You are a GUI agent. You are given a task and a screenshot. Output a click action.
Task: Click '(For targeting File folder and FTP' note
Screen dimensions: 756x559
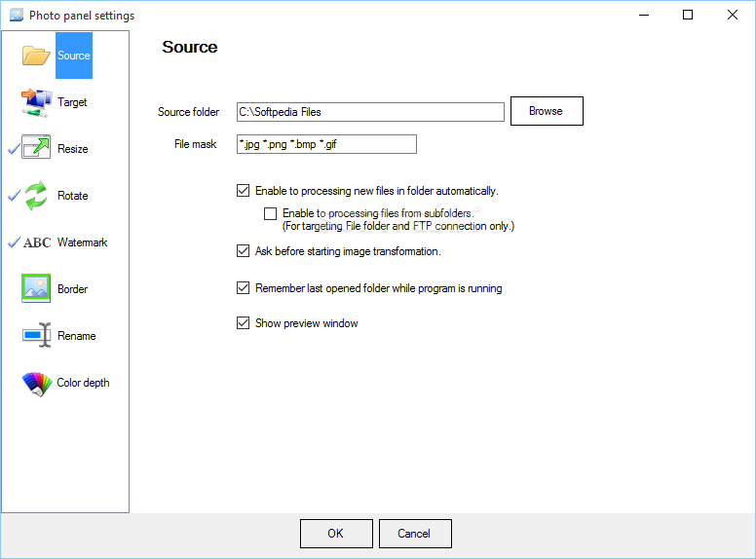pos(398,226)
